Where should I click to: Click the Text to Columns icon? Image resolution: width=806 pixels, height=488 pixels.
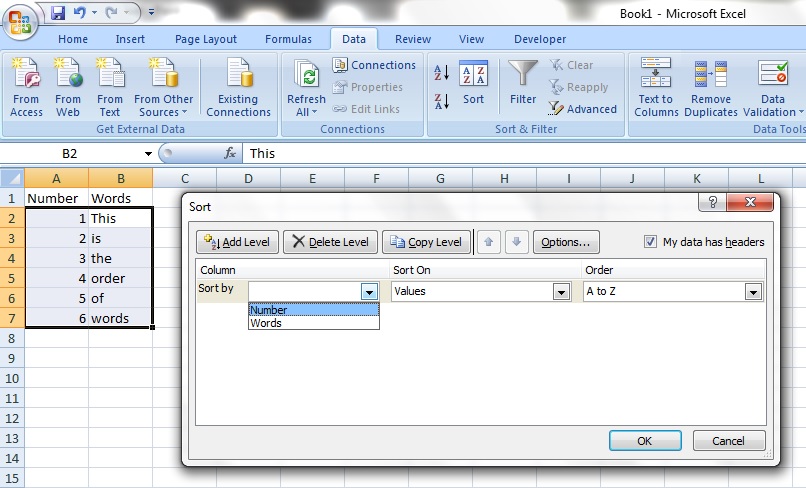click(x=656, y=75)
